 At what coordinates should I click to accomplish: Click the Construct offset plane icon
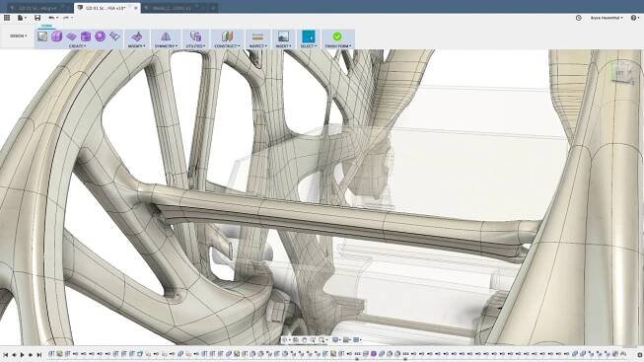(227, 36)
